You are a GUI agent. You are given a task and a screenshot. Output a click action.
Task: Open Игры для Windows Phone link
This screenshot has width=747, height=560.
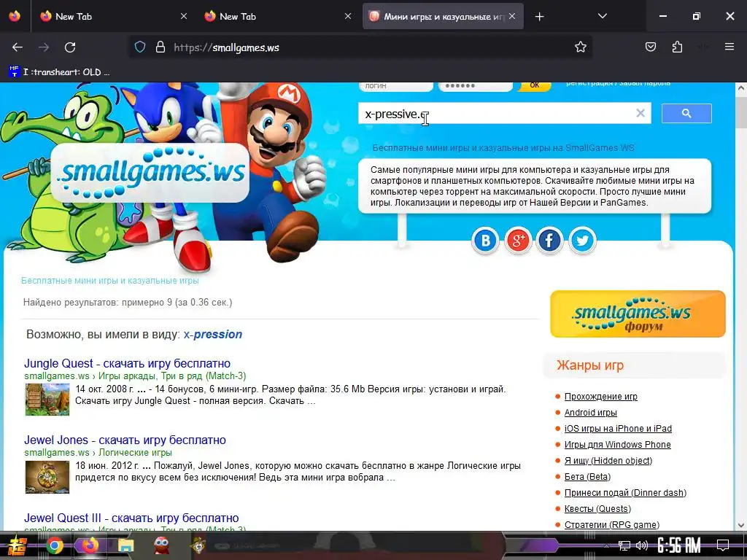[x=617, y=445]
